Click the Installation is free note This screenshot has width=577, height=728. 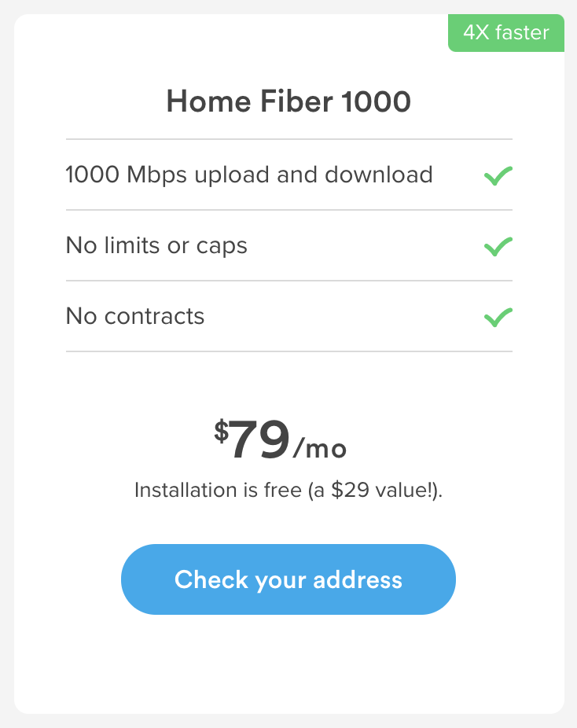tap(288, 491)
